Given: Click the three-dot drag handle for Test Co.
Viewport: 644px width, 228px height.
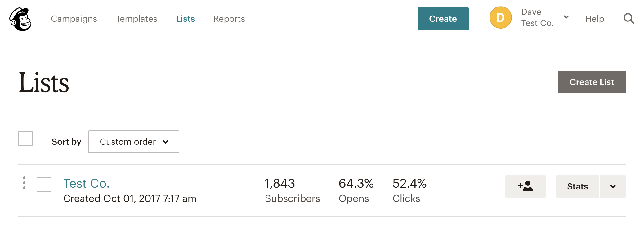Looking at the screenshot, I should 24,183.
